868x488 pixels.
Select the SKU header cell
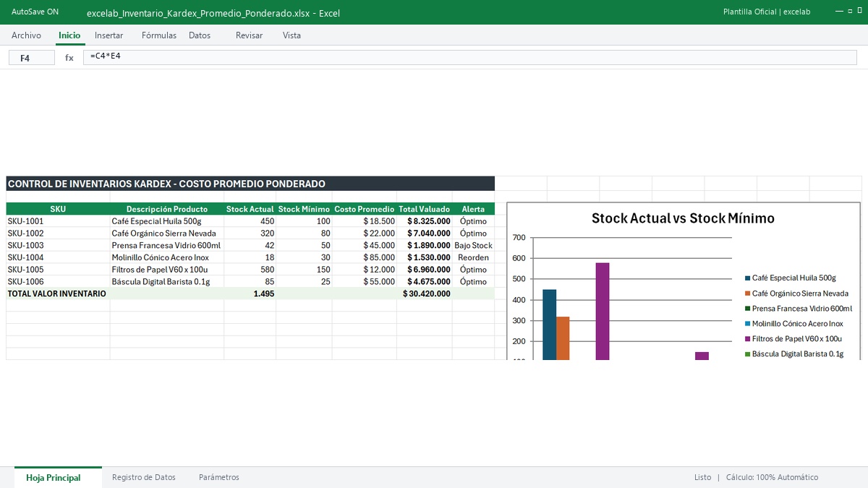click(58, 209)
